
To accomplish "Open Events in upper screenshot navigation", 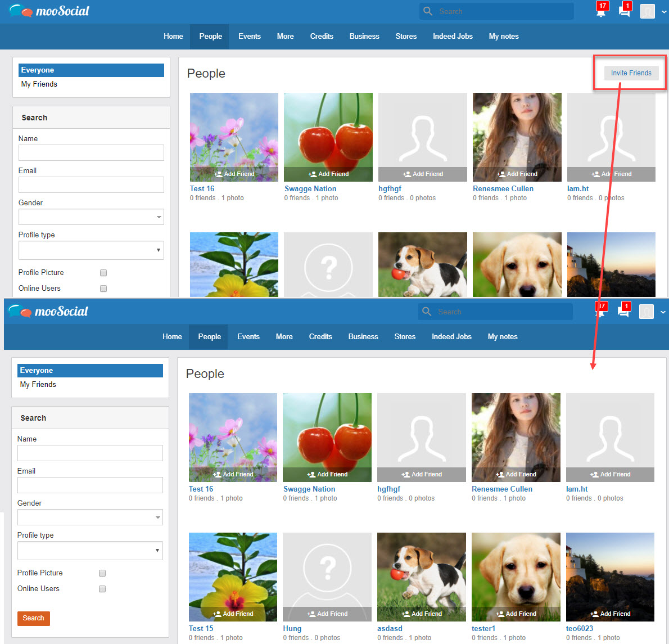I will (x=250, y=36).
